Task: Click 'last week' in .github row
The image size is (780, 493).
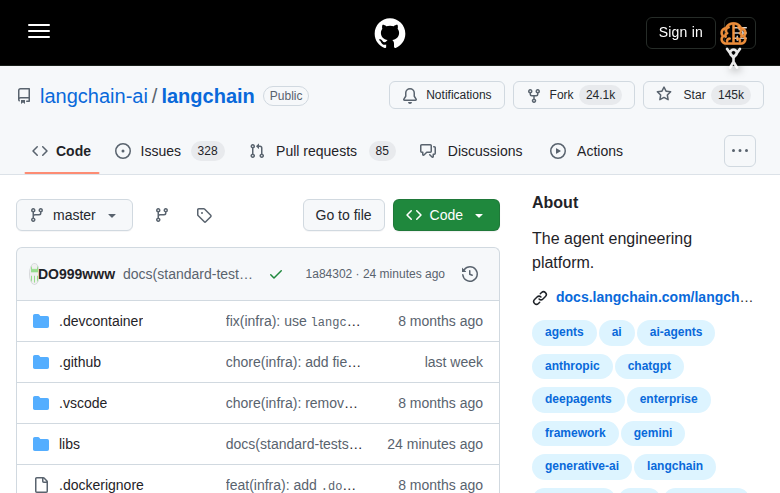Action: [x=454, y=362]
